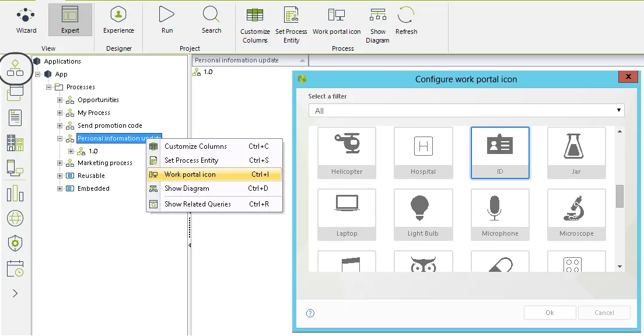Choose the Laptop icon tile
The height and width of the screenshot is (336, 644).
[346, 215]
